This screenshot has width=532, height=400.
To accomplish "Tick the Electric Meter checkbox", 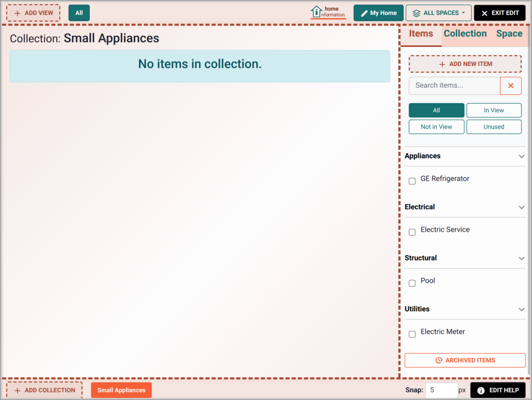I will pyautogui.click(x=412, y=334).
